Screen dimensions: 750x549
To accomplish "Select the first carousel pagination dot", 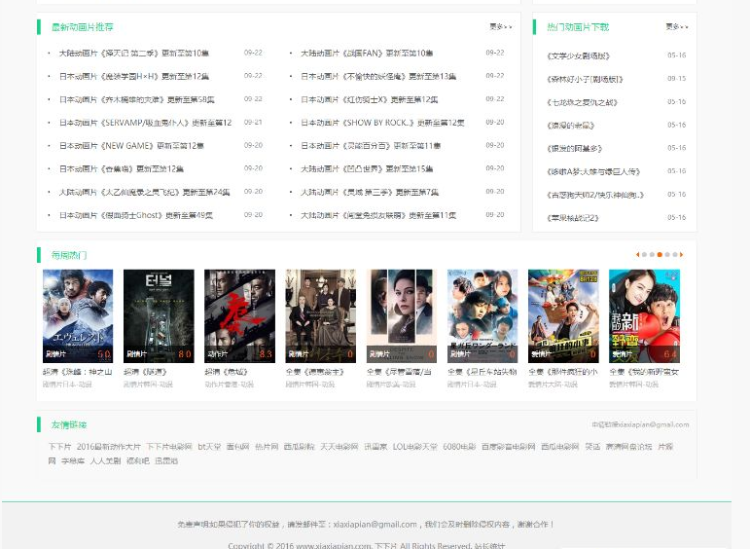I will point(644,254).
